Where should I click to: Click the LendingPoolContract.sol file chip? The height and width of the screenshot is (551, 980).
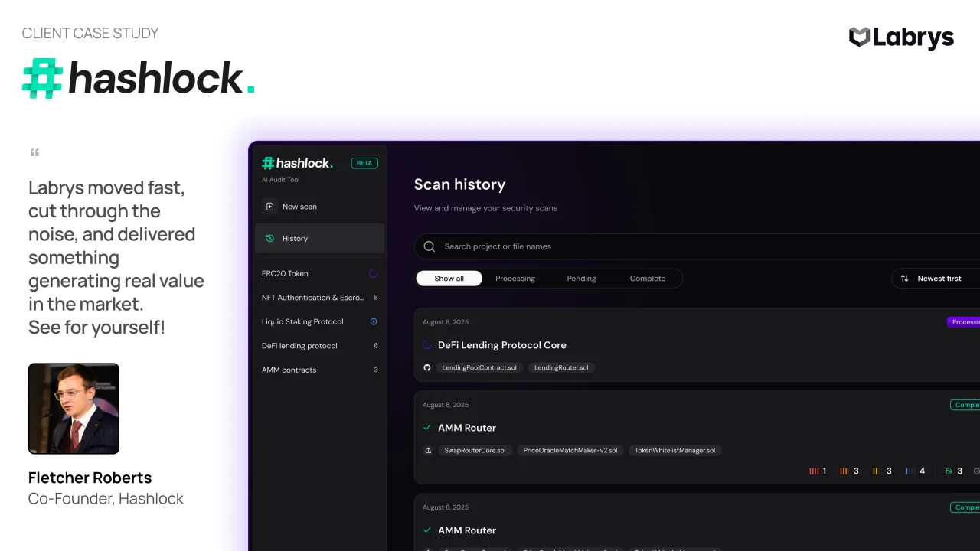coord(479,367)
